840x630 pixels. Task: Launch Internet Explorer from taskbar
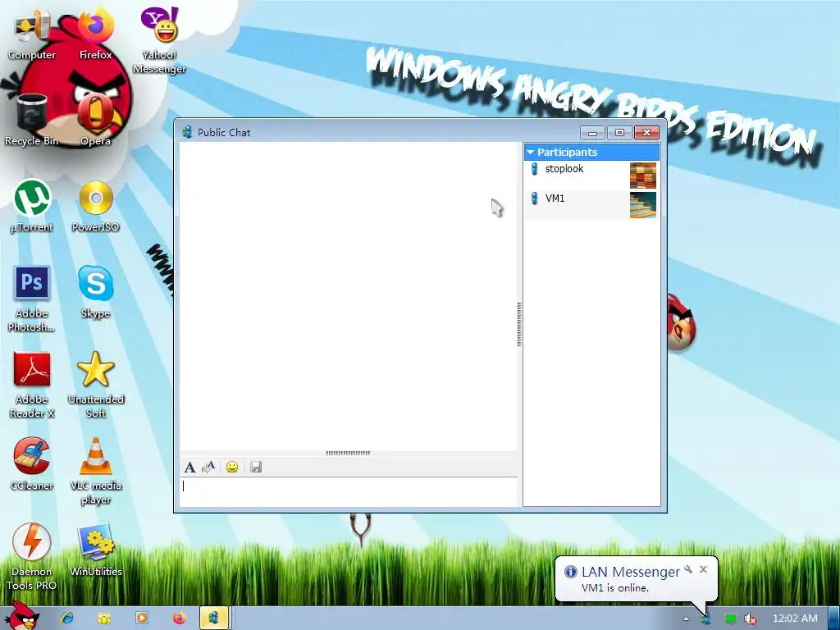66,619
